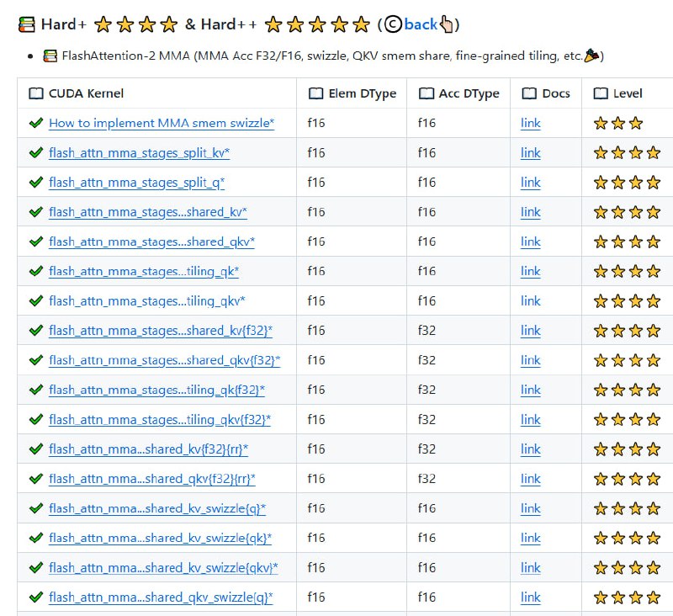Open Docs link for flash_attn_mma_stages_split_kv row
This screenshot has width=673, height=616.
(530, 153)
